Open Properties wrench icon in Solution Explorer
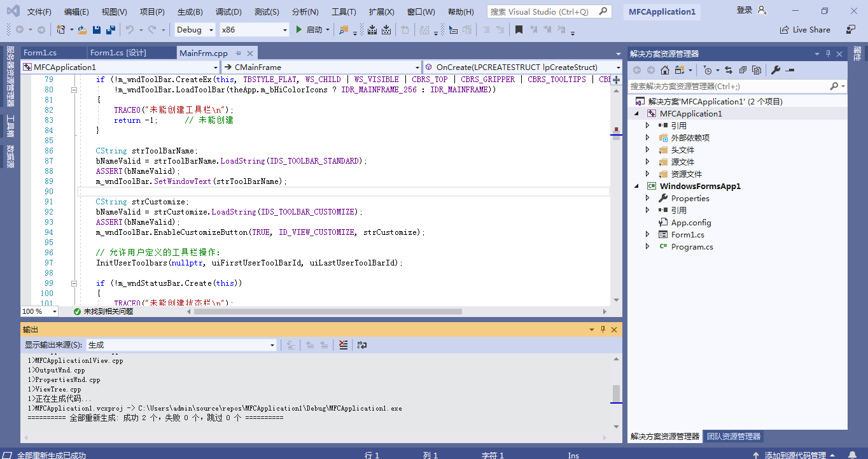 click(776, 70)
